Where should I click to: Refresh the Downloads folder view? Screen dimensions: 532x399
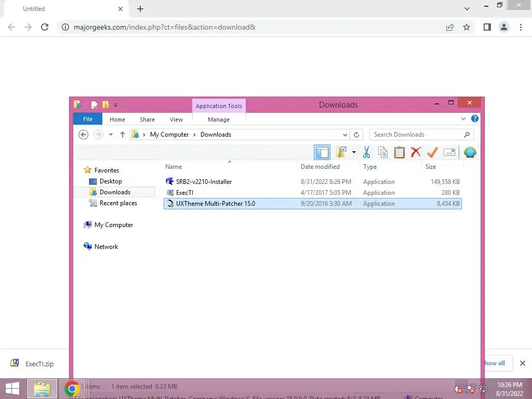click(356, 135)
